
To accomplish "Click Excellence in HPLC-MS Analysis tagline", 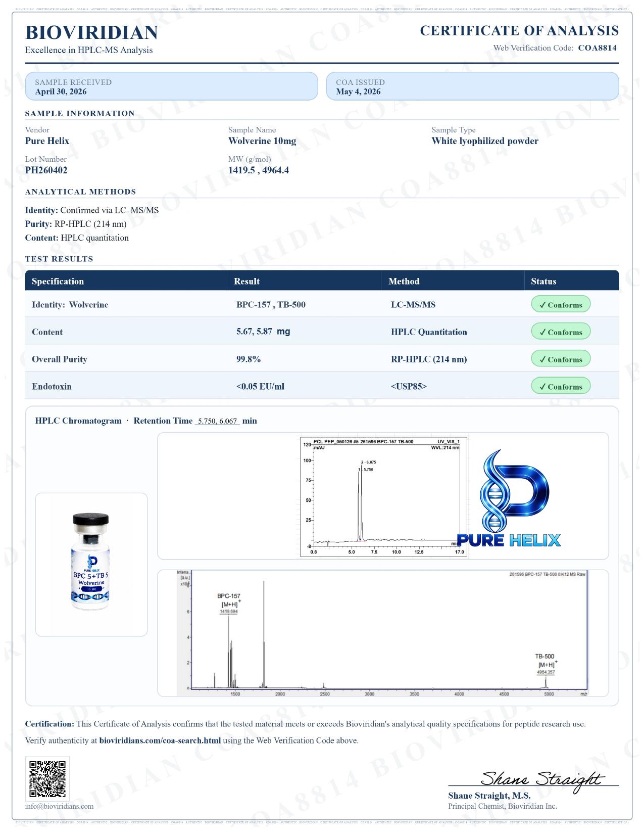I will click(89, 50).
